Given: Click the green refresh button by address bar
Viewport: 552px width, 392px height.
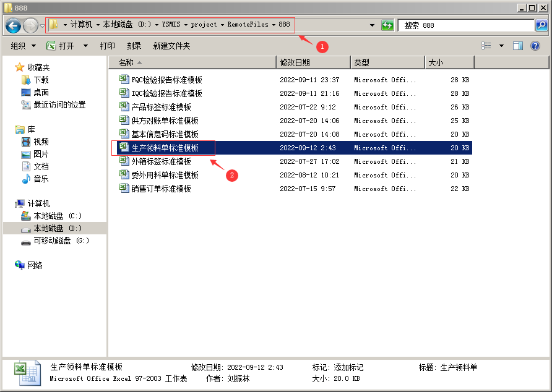Looking at the screenshot, I should [x=387, y=25].
